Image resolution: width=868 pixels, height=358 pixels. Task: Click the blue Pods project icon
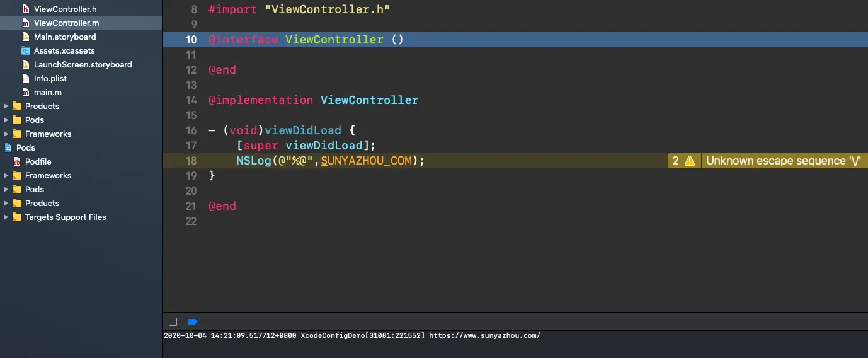[8, 148]
